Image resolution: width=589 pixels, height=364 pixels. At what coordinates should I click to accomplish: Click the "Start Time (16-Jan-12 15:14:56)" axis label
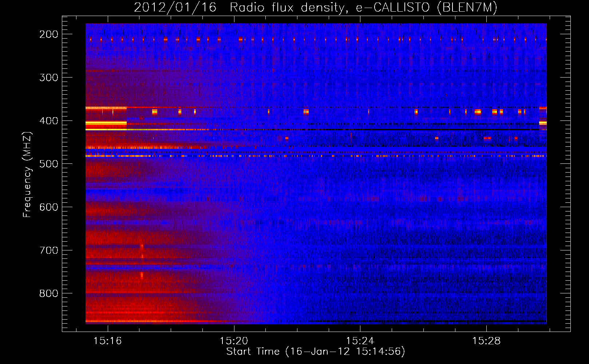pos(316,351)
